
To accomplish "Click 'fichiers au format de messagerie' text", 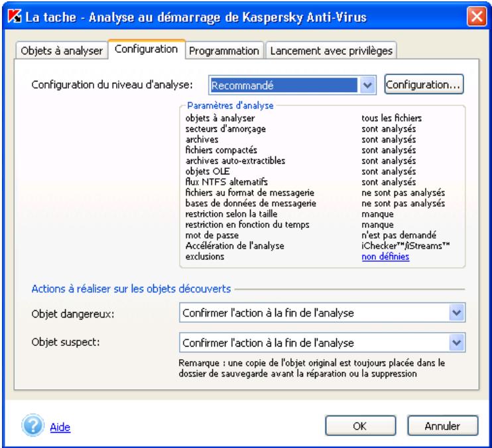I will point(249,192).
